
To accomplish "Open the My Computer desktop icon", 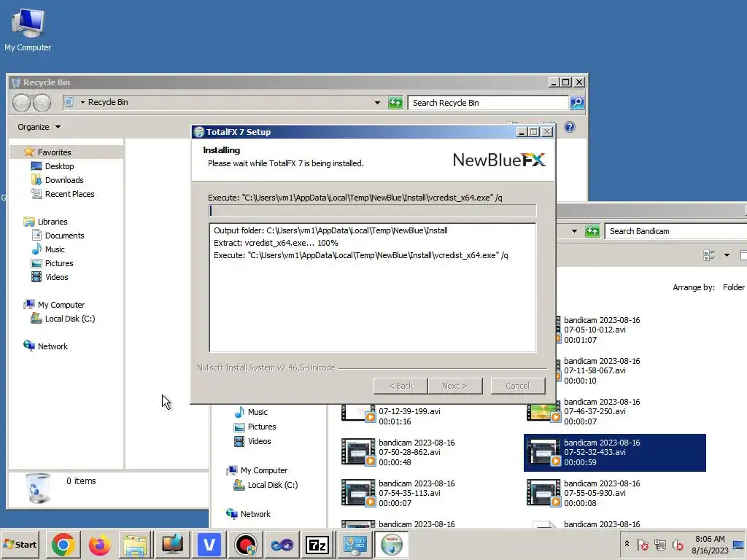I will click(28, 29).
